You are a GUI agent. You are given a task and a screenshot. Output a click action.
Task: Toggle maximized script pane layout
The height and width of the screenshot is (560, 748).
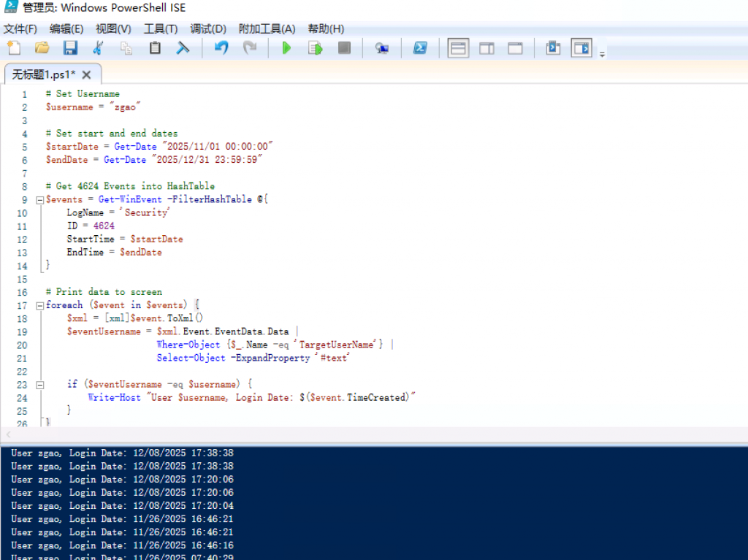click(x=515, y=48)
